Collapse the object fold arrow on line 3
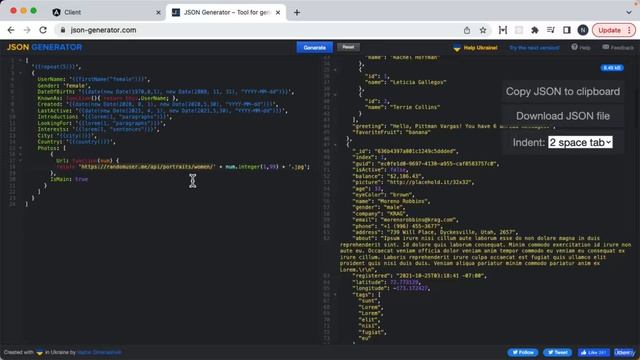The width and height of the screenshot is (640, 360). point(20,73)
